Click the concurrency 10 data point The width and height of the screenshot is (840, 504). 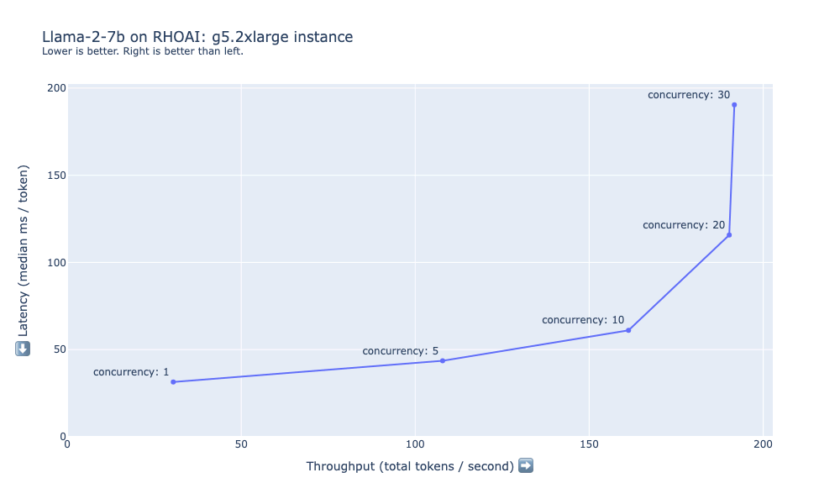click(628, 330)
